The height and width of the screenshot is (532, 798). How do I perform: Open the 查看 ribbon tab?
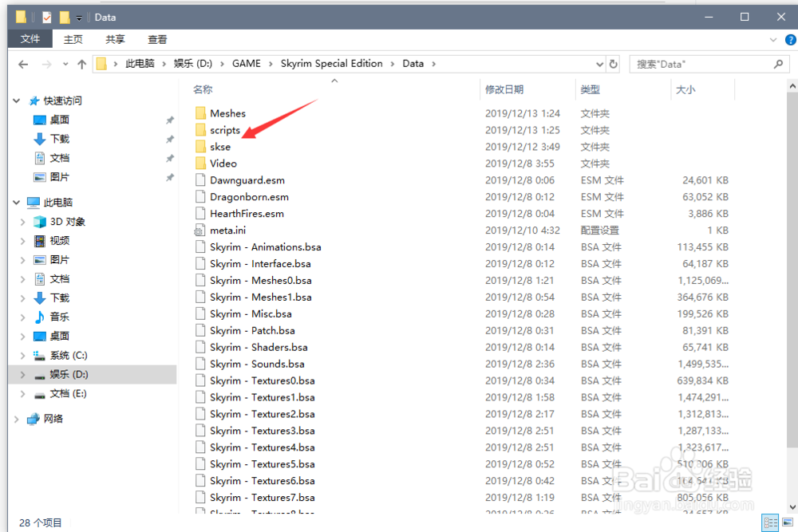coord(157,39)
